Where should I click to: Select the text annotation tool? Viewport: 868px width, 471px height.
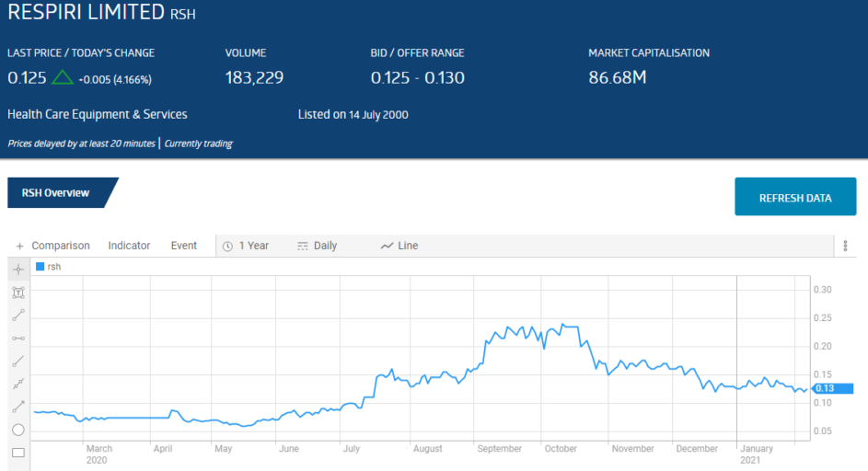(18, 293)
